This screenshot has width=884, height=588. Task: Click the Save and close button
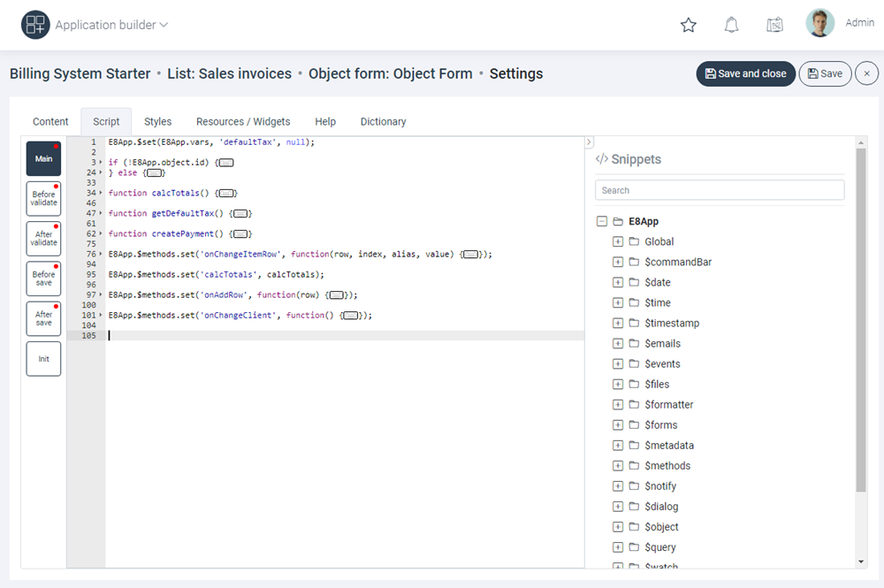coord(745,73)
